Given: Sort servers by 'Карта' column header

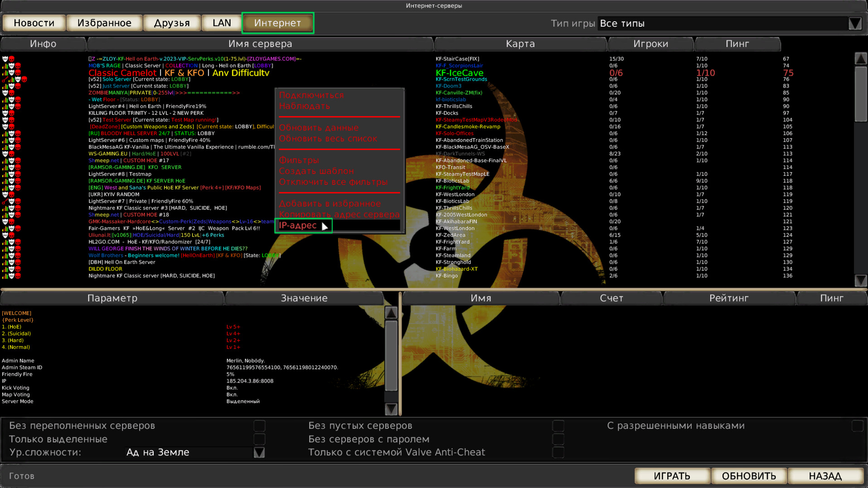Looking at the screenshot, I should tap(520, 44).
